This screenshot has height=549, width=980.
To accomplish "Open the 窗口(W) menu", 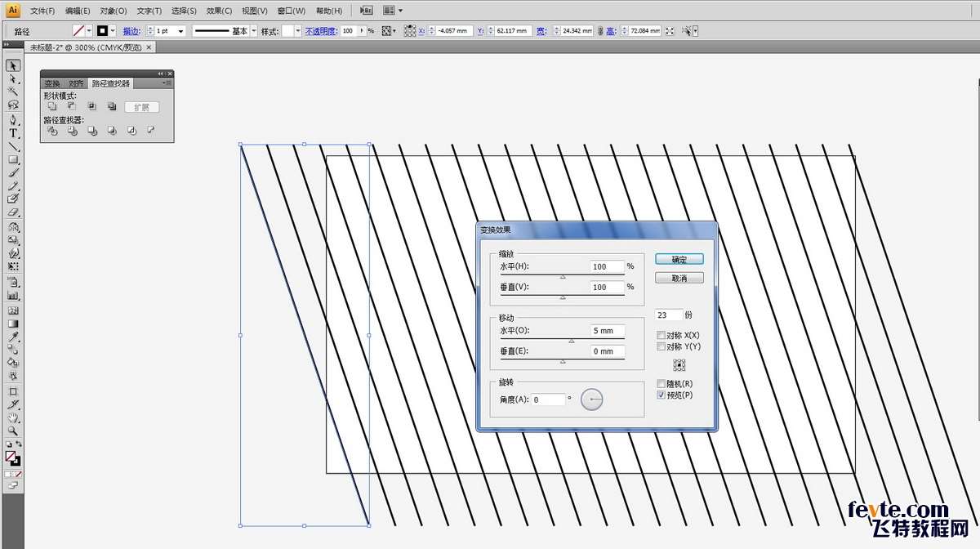I will pyautogui.click(x=291, y=11).
